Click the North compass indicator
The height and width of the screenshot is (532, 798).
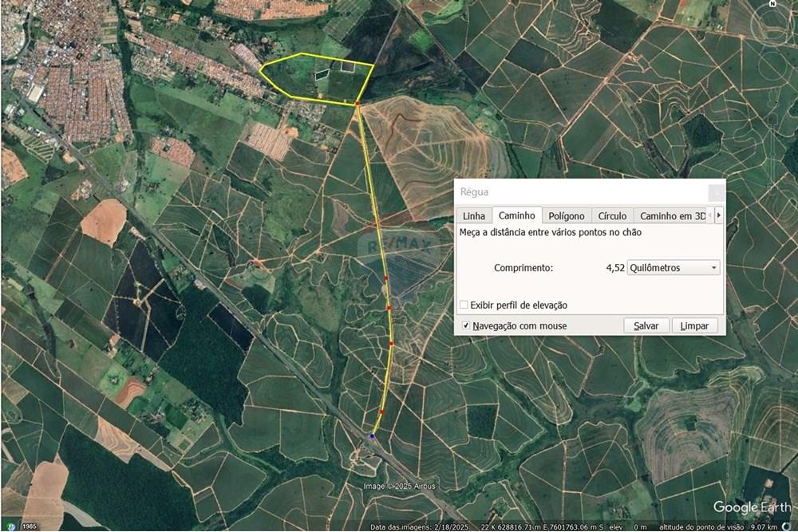coord(772,4)
